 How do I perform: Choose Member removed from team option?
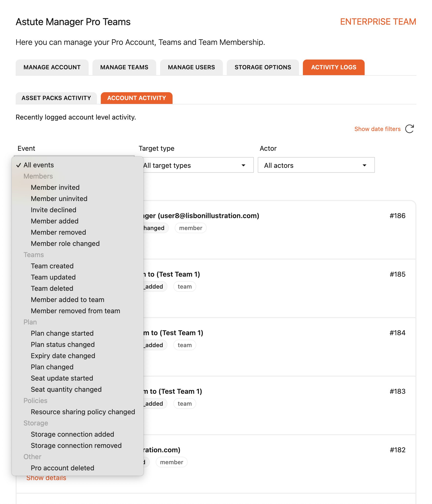tap(75, 311)
